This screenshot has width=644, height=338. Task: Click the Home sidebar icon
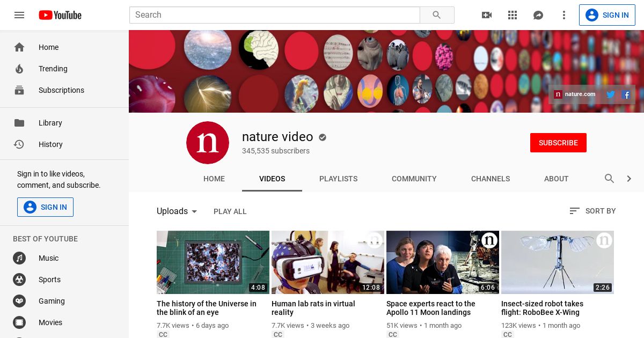(x=19, y=47)
